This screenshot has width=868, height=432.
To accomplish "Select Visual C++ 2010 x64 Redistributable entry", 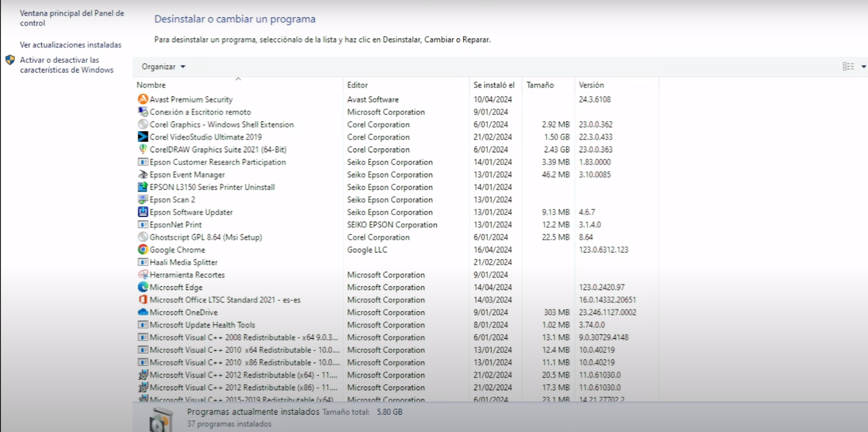I will click(x=245, y=350).
